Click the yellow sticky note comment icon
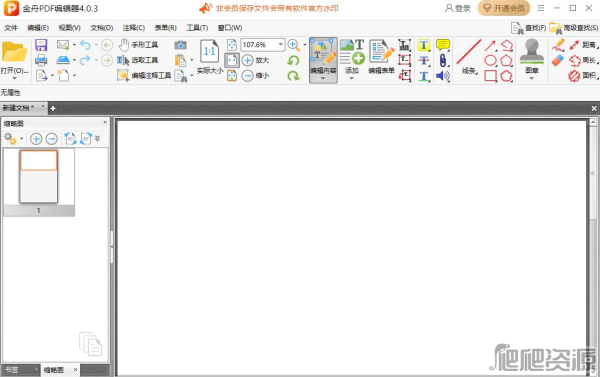Viewport: 600px width, 377px height. pos(443,45)
